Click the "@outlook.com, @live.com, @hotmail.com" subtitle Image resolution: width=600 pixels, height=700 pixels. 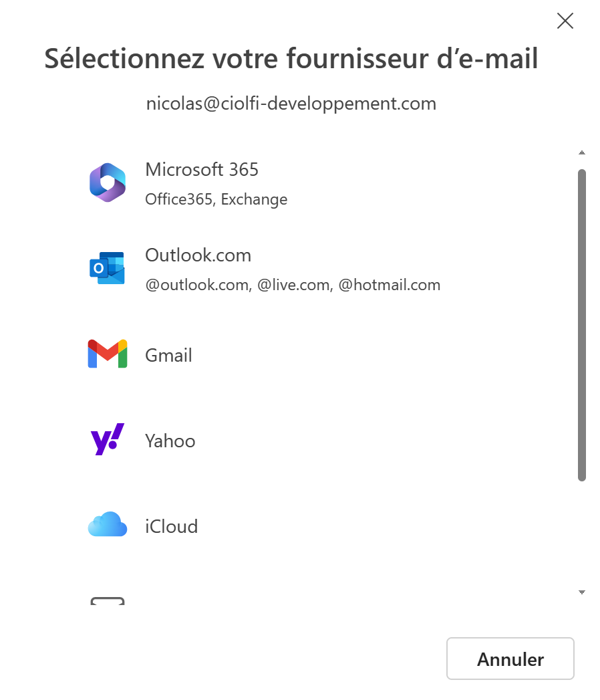coord(293,285)
